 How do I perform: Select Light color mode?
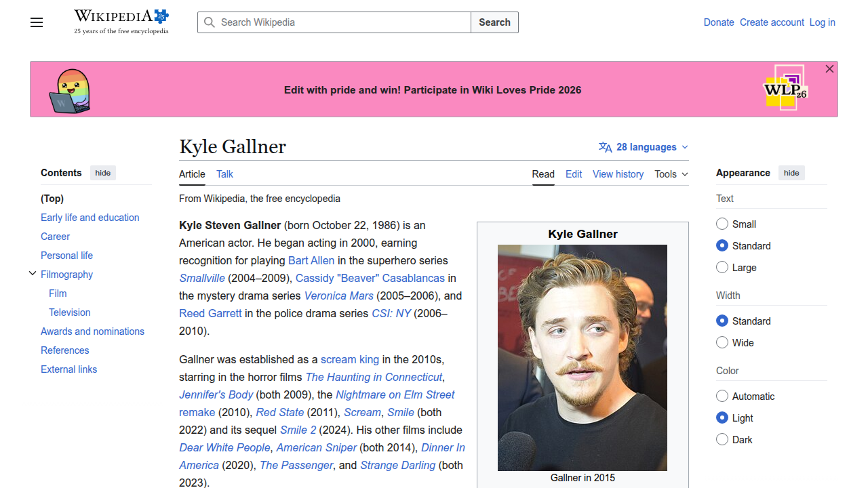pos(722,418)
